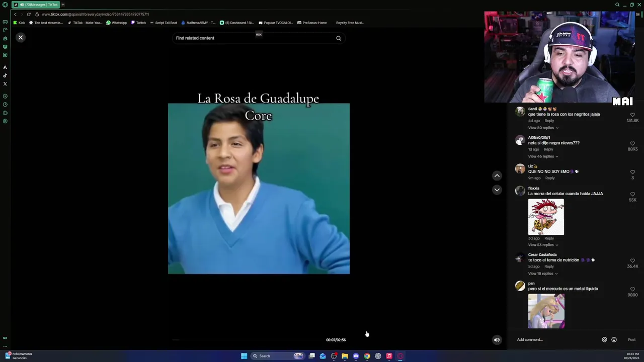
Task: Open GX Control speedometer icon in sidebar
Action: 5,30
